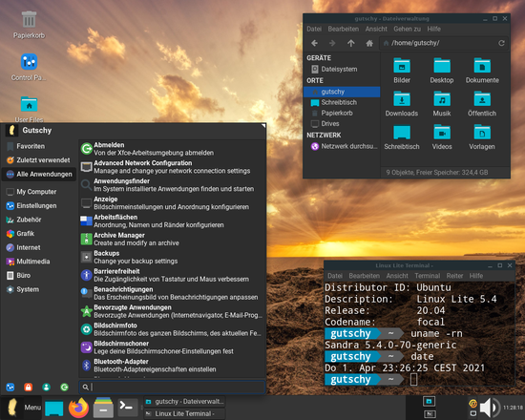
Task: Open the Videos folder
Action: pos(442,137)
